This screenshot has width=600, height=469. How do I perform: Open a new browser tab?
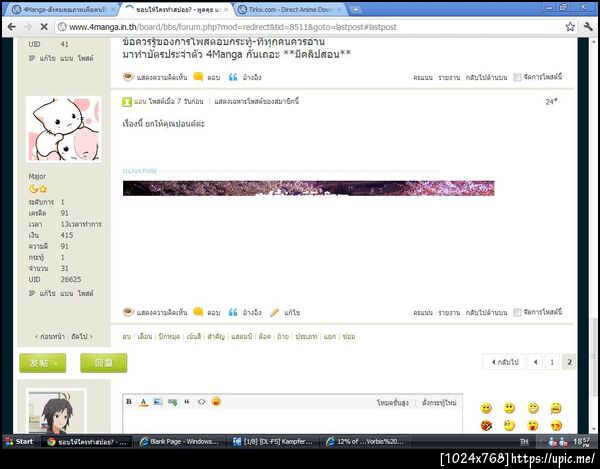pyautogui.click(x=355, y=10)
